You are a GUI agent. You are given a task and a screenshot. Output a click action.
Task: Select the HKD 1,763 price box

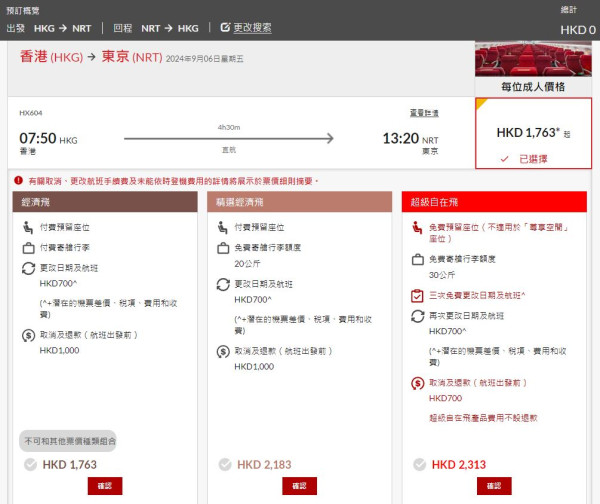click(533, 133)
